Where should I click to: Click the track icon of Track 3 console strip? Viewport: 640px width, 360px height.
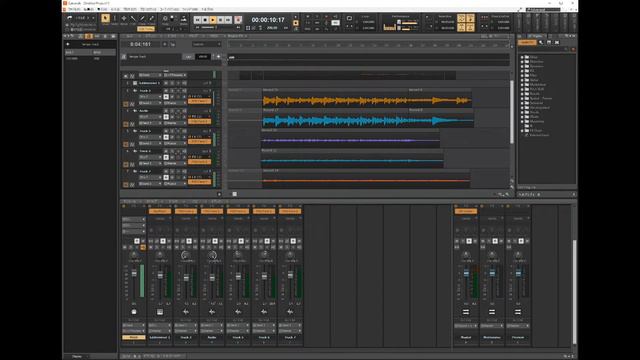click(186, 312)
